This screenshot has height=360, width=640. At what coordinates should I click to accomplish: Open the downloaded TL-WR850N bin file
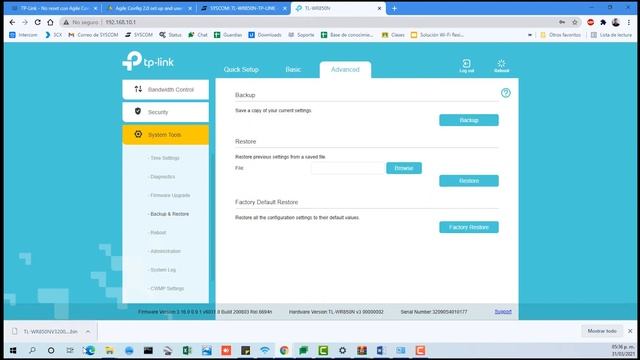pos(50,331)
